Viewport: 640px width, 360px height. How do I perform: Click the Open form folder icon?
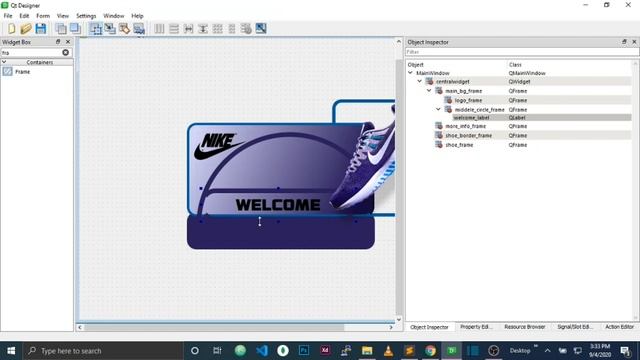pyautogui.click(x=26, y=29)
